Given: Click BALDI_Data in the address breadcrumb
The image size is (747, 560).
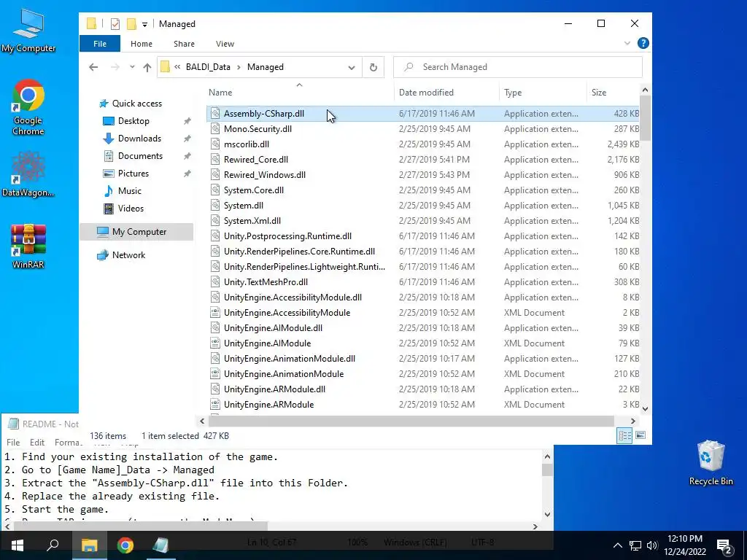Looking at the screenshot, I should tap(208, 67).
